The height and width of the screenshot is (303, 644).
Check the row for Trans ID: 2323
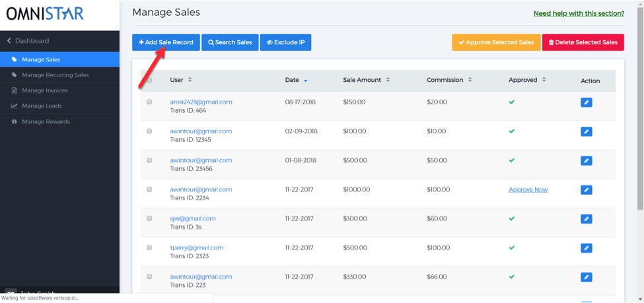[149, 248]
